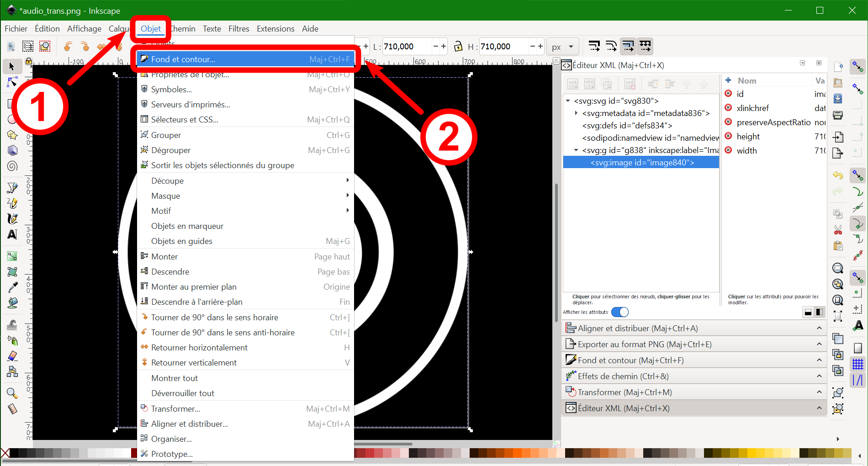
Task: Click the Cut scissors icon
Action: (x=838, y=230)
